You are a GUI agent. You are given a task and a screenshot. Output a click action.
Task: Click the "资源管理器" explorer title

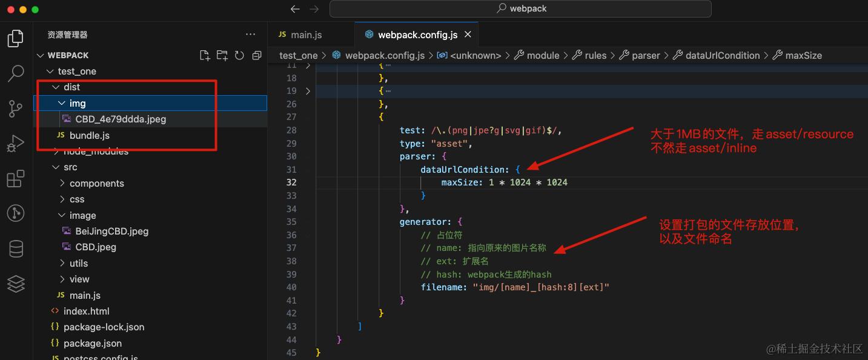(x=68, y=35)
